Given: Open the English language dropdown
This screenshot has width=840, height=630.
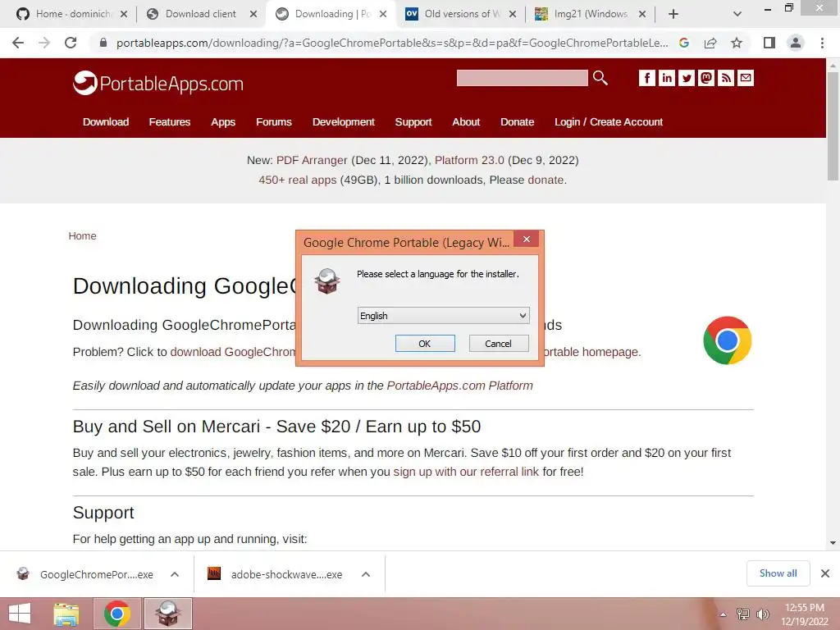Looking at the screenshot, I should pos(444,316).
